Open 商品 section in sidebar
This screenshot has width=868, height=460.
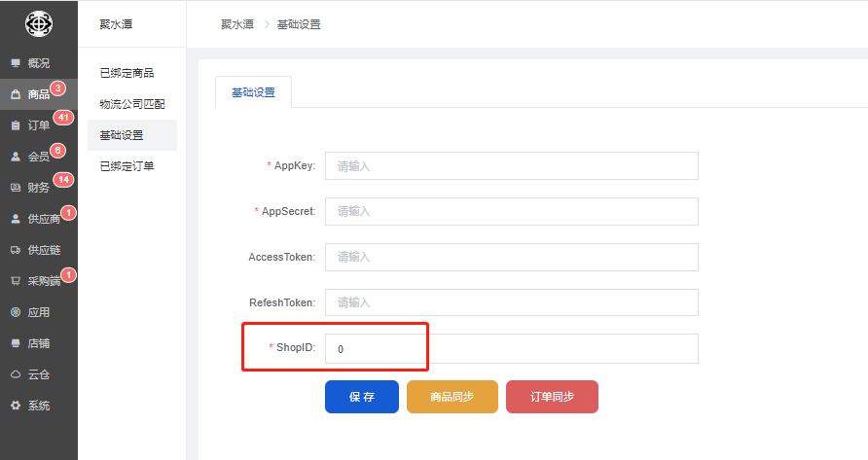click(39, 94)
